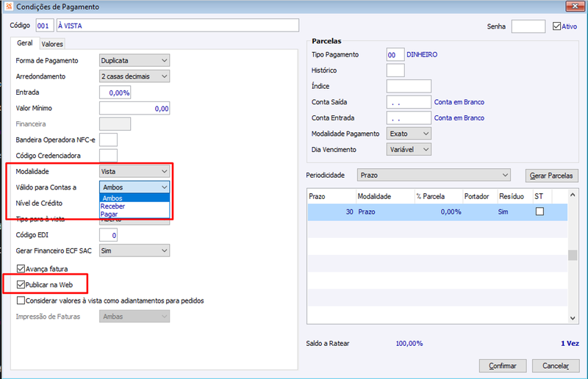The image size is (588, 379).
Task: Switch to the Valores tab
Action: [x=52, y=44]
